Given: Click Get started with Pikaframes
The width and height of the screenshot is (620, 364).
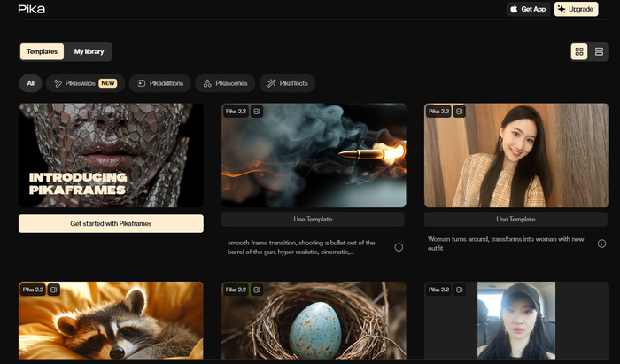Looking at the screenshot, I should coord(111,224).
